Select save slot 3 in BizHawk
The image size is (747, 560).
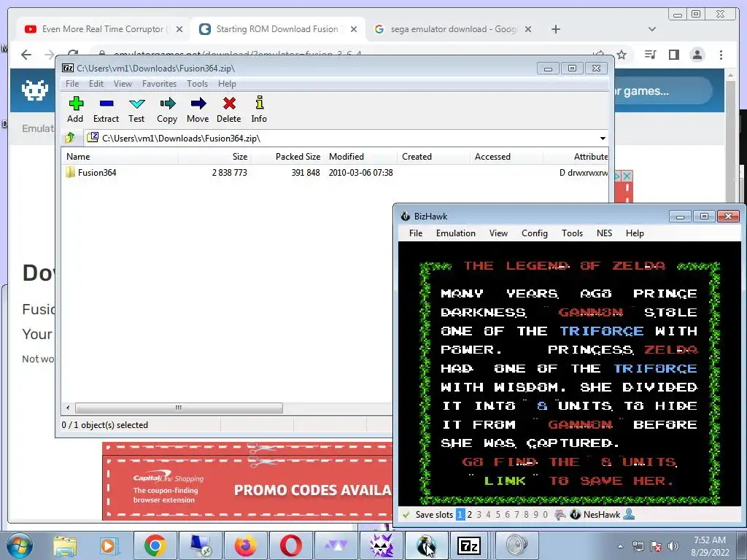point(479,515)
